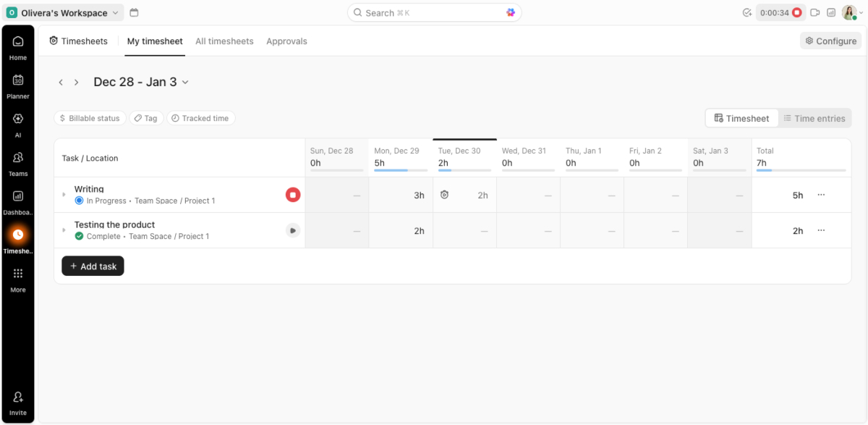868x425 pixels.
Task: Open the Dec 28 - Jan 3 date range dropdown
Action: pyautogui.click(x=141, y=82)
